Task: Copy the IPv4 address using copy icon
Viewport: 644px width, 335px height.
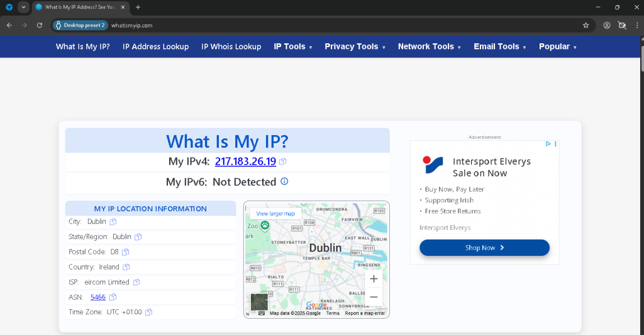Action: (x=283, y=162)
